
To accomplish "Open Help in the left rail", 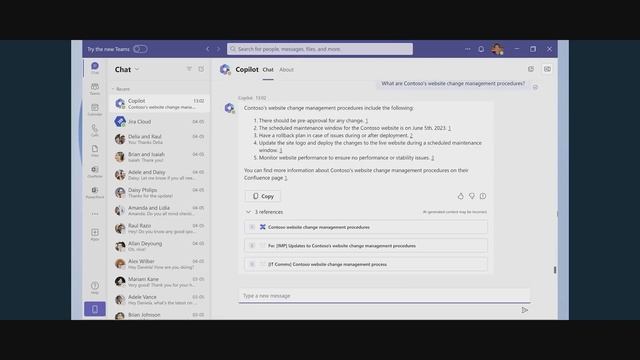I will point(95,288).
